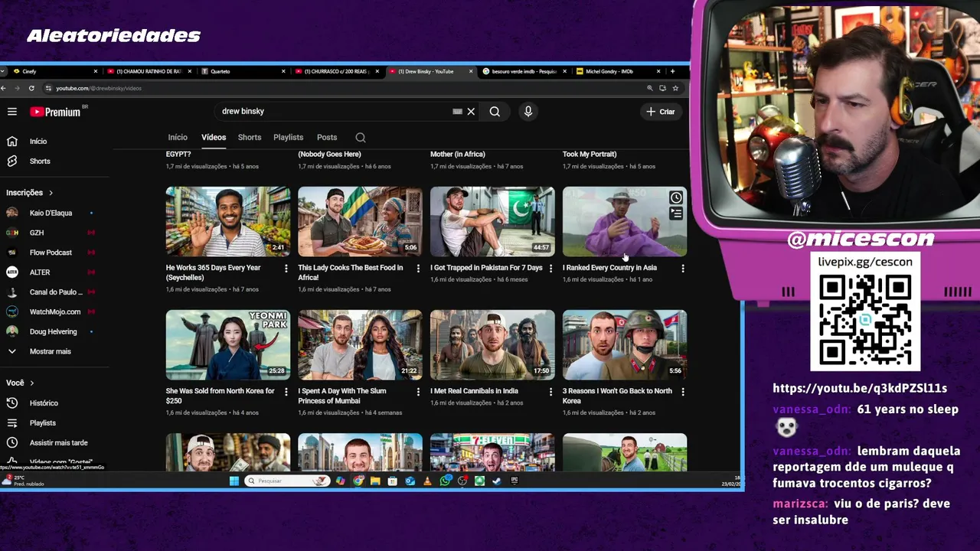Clear the search box with the X icon
This screenshot has height=551, width=980.
[471, 112]
